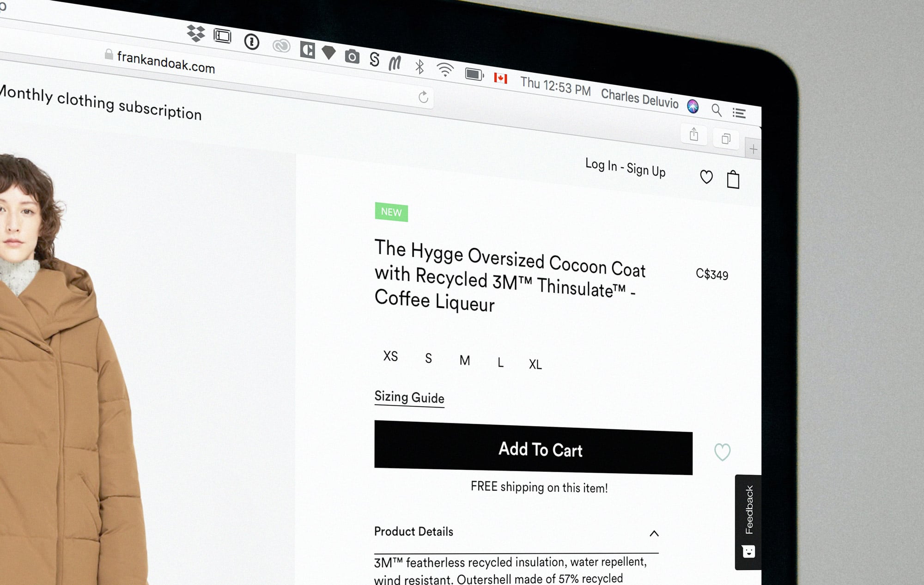Image resolution: width=924 pixels, height=585 pixels.
Task: Select size XS
Action: click(x=390, y=356)
